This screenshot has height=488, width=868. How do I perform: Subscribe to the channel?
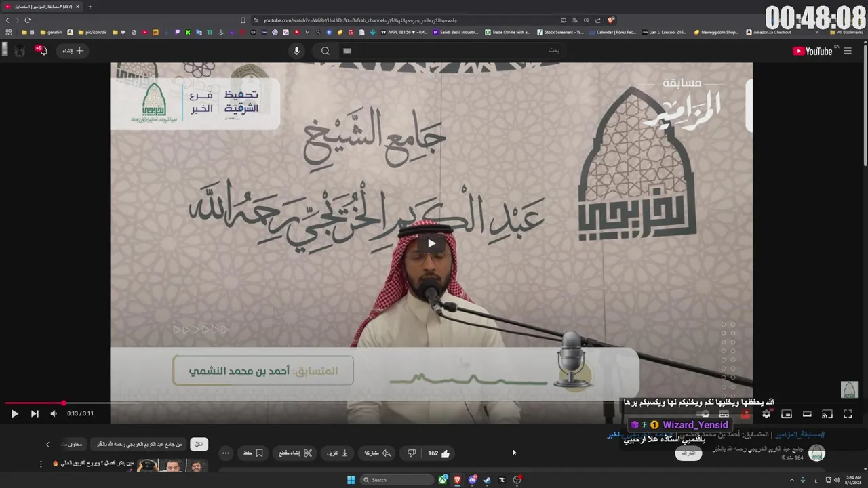pos(689,453)
